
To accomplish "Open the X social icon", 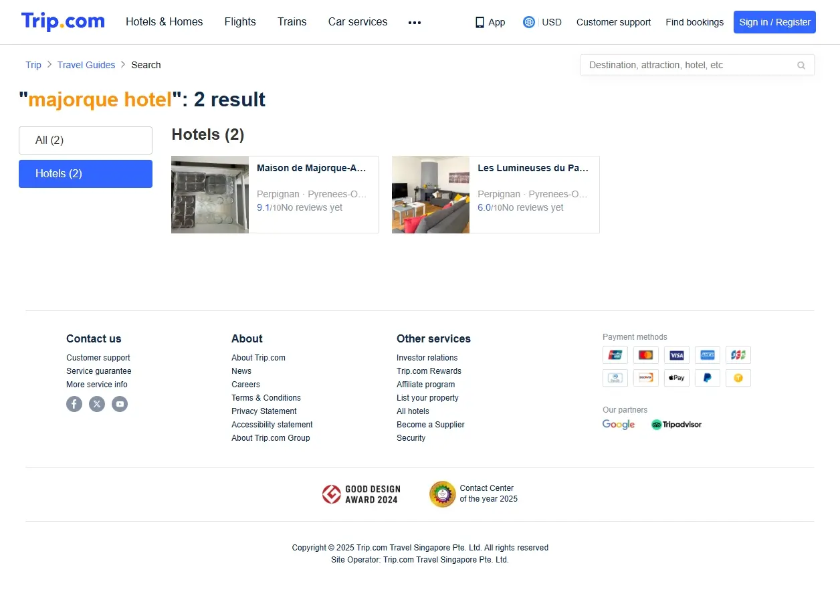I will tap(97, 404).
